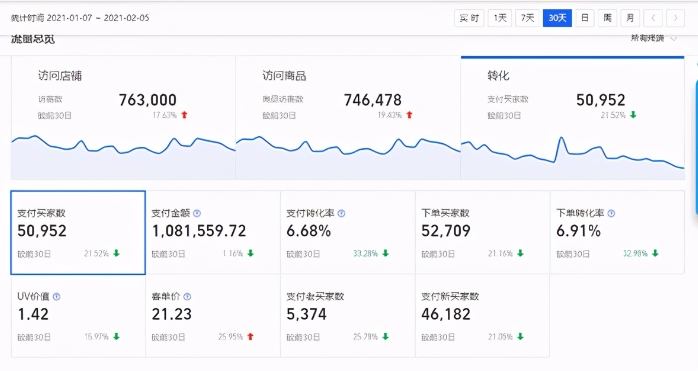The width and height of the screenshot is (698, 371).
Task: Choose the 月 granularity button
Action: point(630,18)
